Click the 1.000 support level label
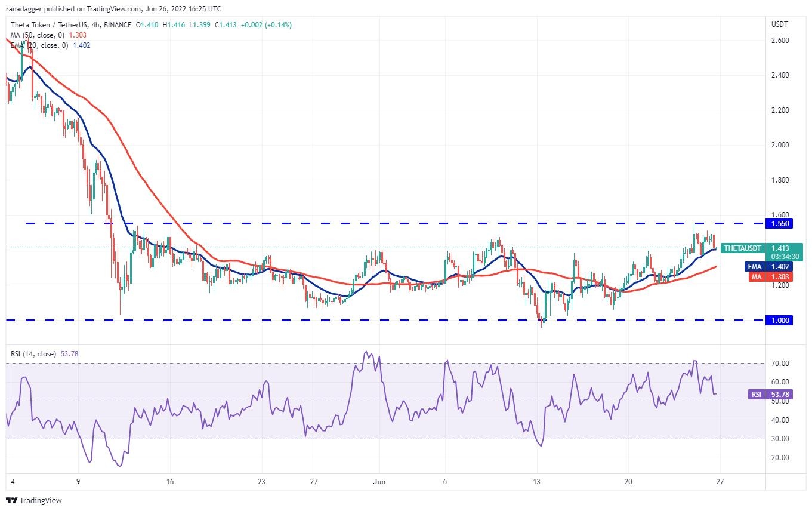This screenshot has height=511, width=812. (780, 321)
